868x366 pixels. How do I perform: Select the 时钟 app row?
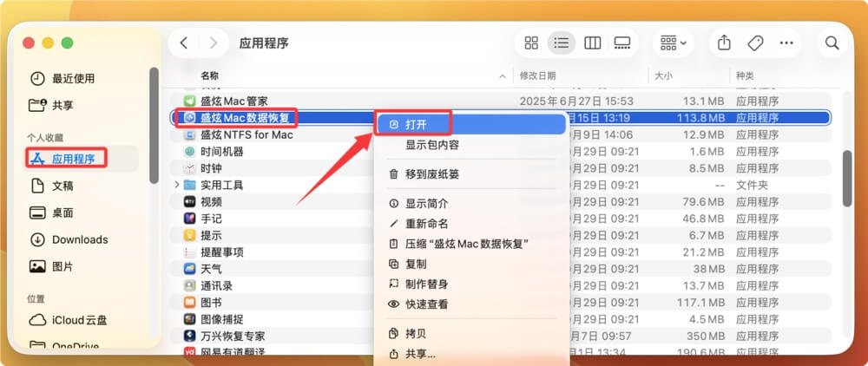pyautogui.click(x=499, y=168)
